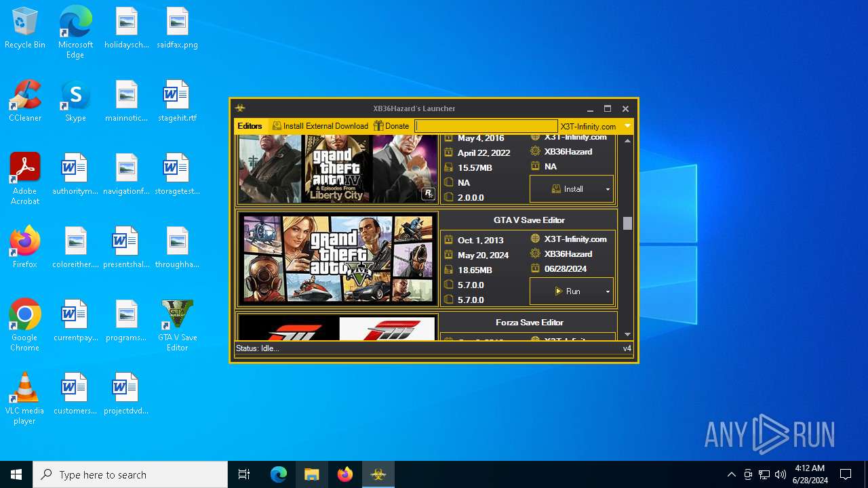The width and height of the screenshot is (868, 488).
Task: Open Google Chrome desktop shortcut
Action: coord(25,326)
